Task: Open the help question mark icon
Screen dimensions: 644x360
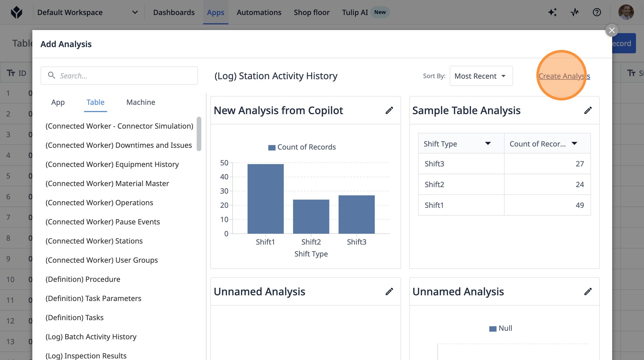Action: pyautogui.click(x=597, y=12)
